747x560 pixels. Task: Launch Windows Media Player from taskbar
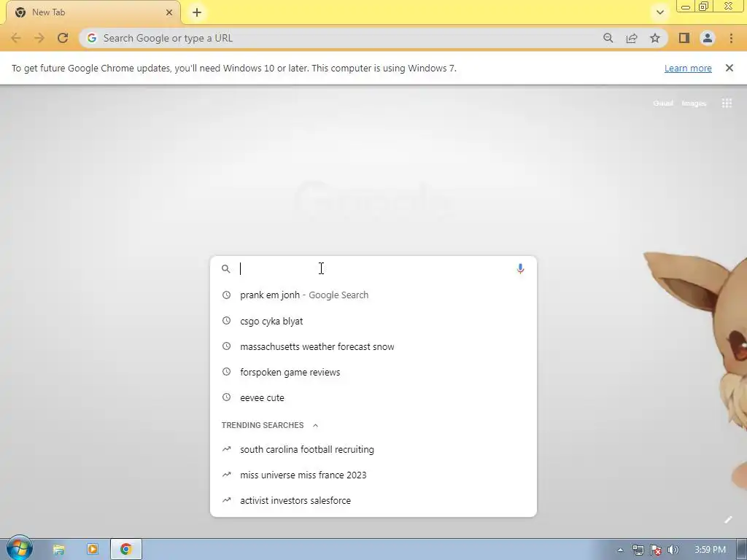(x=93, y=550)
